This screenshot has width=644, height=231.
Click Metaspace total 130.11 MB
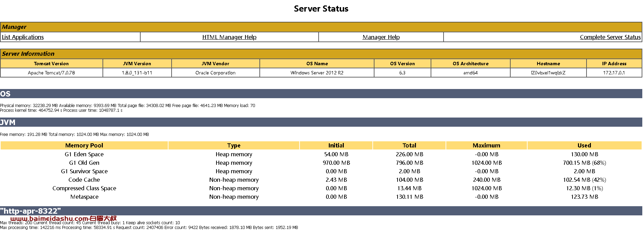[x=409, y=197]
